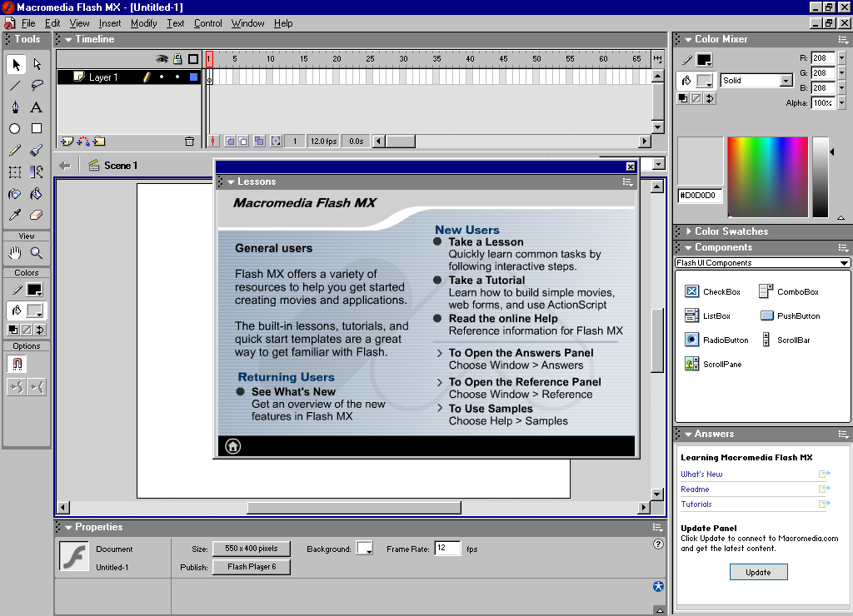853x616 pixels.
Task: Insert a layer folder
Action: pyautogui.click(x=99, y=142)
